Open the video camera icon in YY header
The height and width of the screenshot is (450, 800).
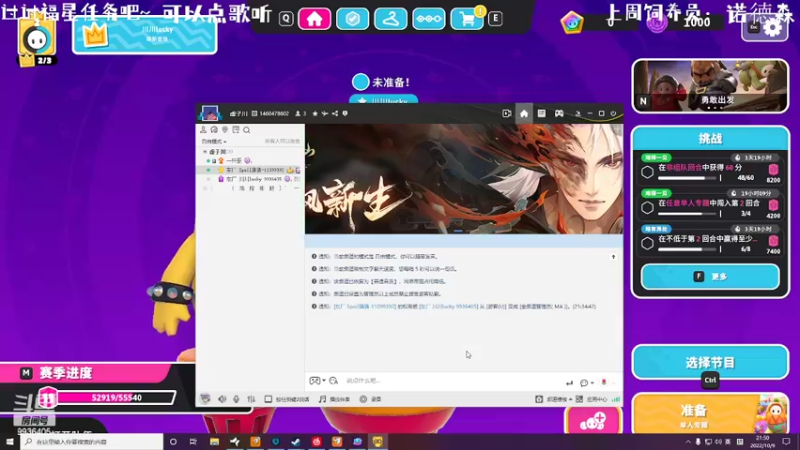tap(507, 113)
